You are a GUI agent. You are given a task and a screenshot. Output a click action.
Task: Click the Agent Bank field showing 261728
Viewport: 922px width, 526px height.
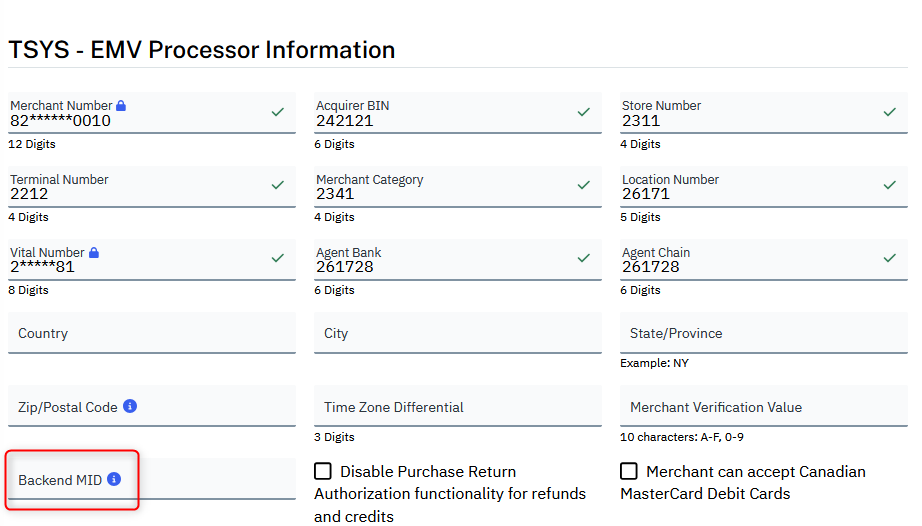tap(440, 267)
